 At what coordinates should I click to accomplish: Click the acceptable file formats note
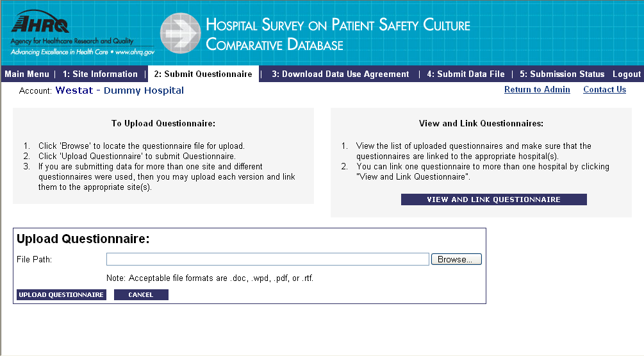pyautogui.click(x=210, y=278)
